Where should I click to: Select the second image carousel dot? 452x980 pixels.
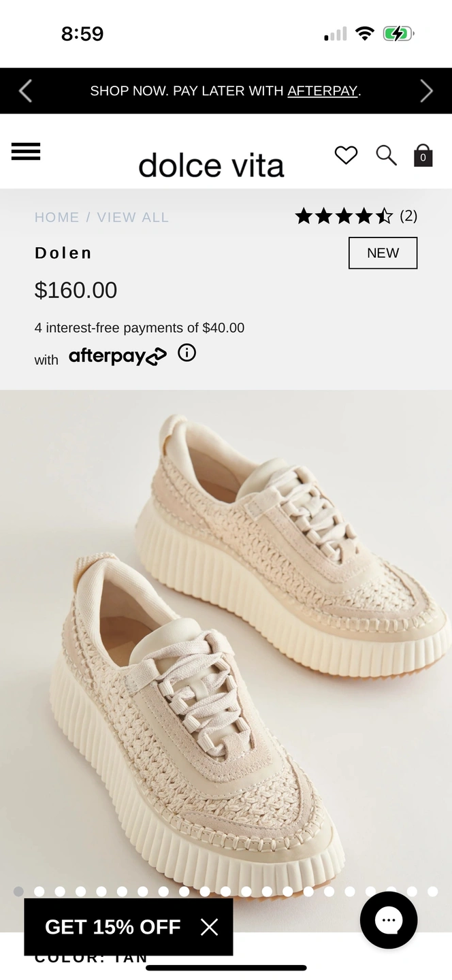click(39, 892)
